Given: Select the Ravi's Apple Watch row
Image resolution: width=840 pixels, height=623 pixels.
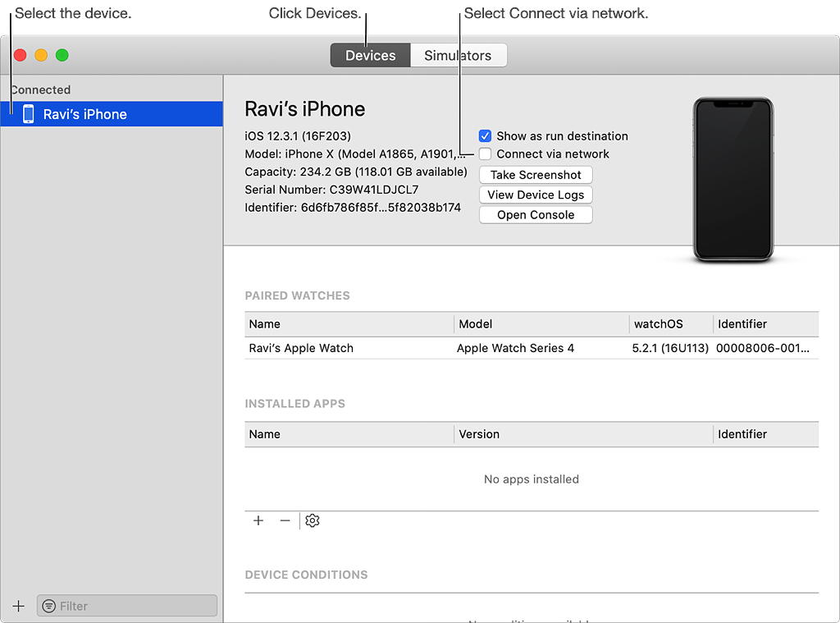Looking at the screenshot, I should (532, 348).
